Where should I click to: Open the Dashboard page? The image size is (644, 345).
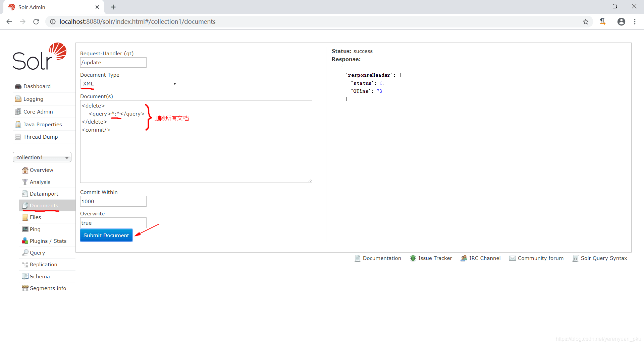pyautogui.click(x=37, y=86)
